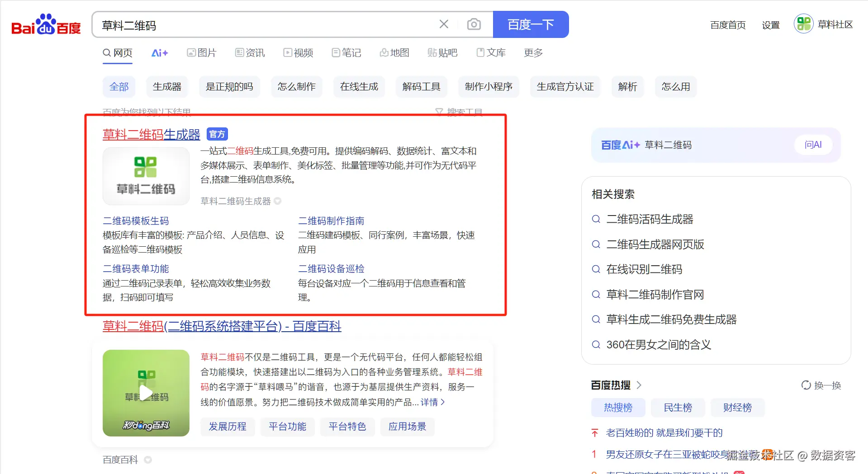Click the 草料社区 green avatar icon
Screen dimensions: 868x474
pos(804,24)
